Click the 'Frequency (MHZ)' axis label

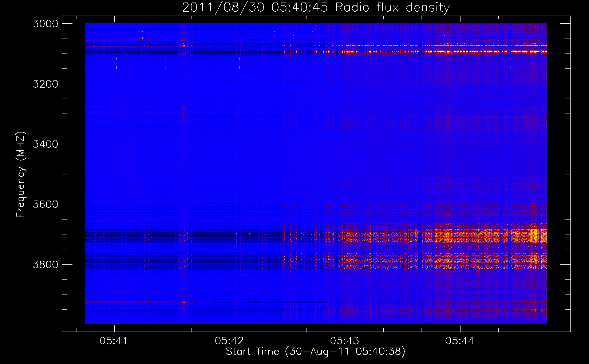(21, 175)
